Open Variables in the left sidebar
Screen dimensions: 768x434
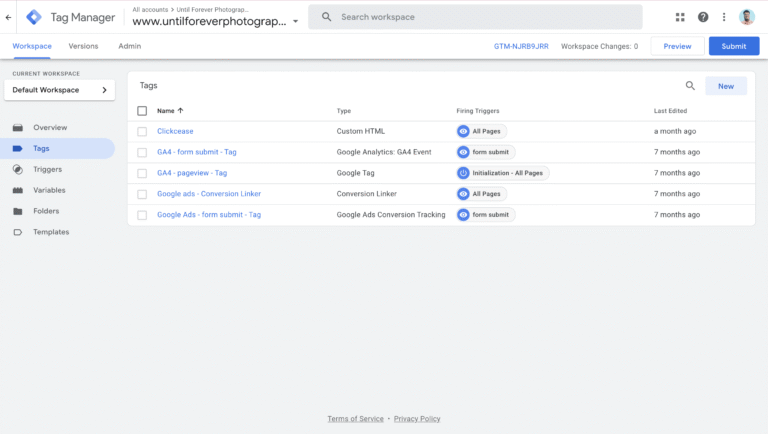(50, 190)
